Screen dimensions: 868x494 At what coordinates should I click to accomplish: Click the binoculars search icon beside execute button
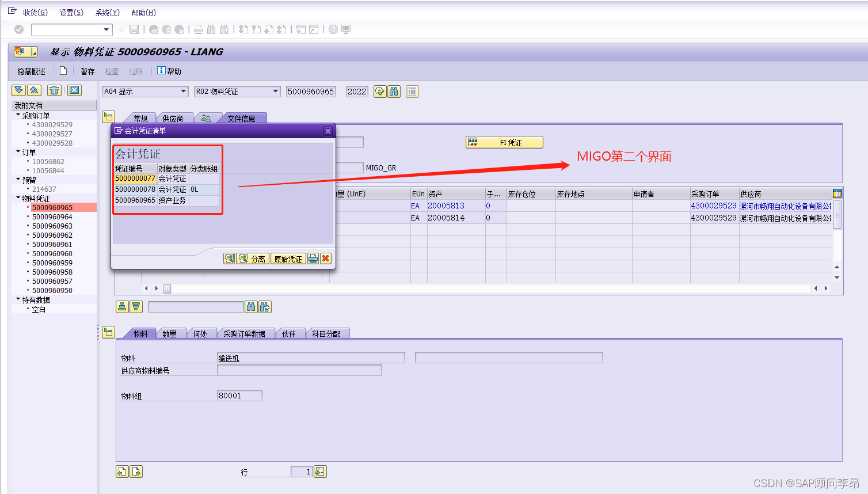(x=394, y=92)
